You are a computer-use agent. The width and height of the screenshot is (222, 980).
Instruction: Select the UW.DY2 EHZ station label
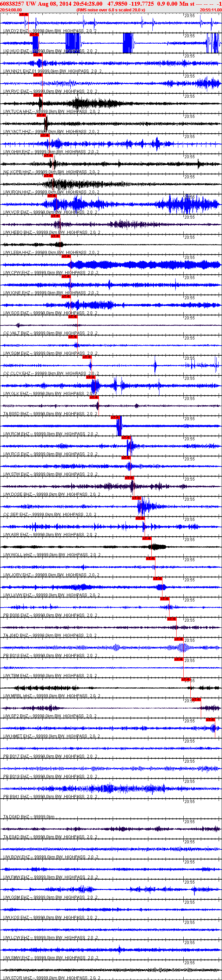(x=49, y=31)
